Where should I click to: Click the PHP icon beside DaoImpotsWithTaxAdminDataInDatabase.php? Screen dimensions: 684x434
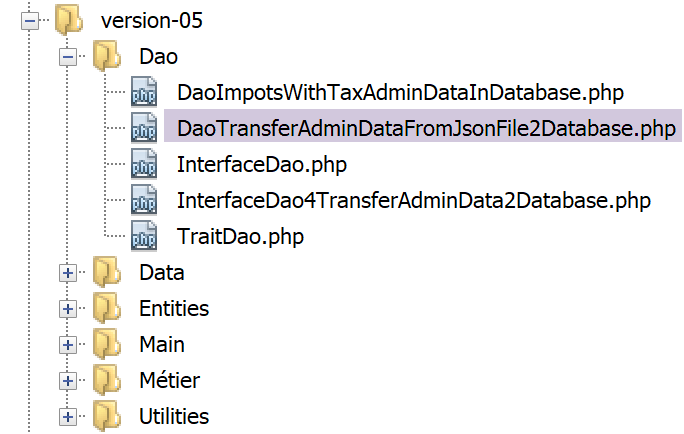tap(144, 93)
